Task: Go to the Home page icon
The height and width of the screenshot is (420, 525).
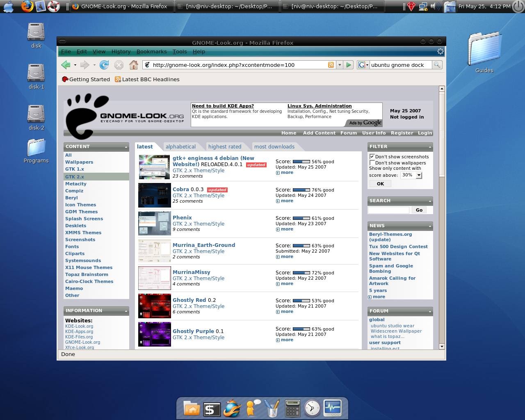Action: (134, 65)
